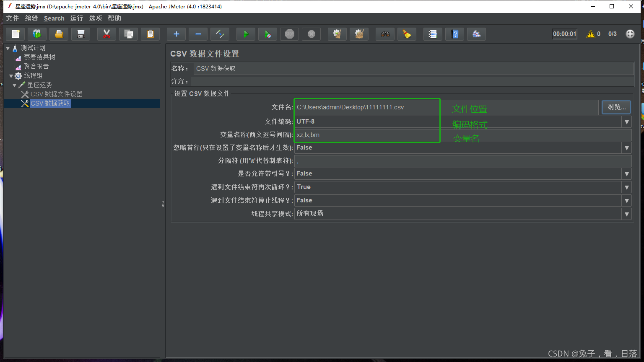Open the Function Helper dialog

pyautogui.click(x=476, y=34)
